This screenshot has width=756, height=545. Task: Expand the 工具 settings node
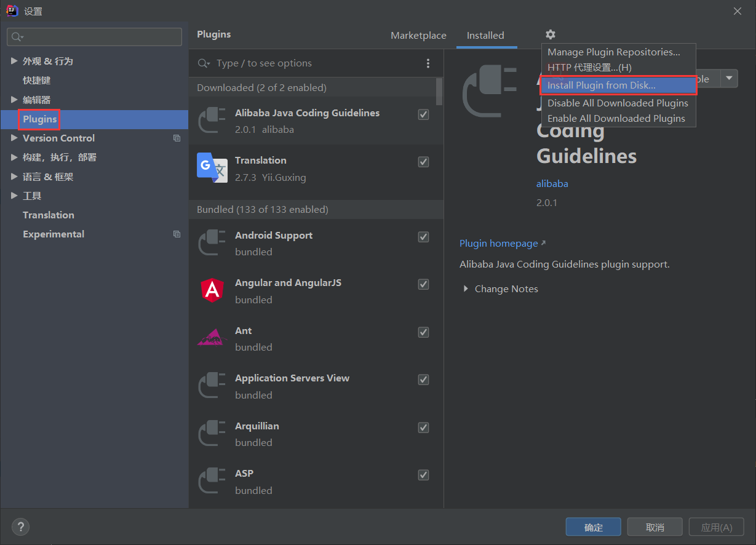(x=14, y=196)
